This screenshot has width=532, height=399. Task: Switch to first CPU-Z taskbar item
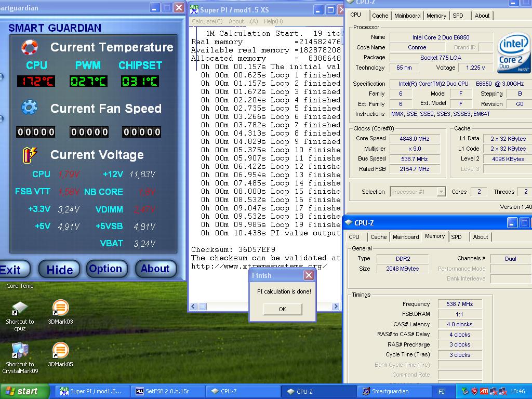click(x=243, y=391)
